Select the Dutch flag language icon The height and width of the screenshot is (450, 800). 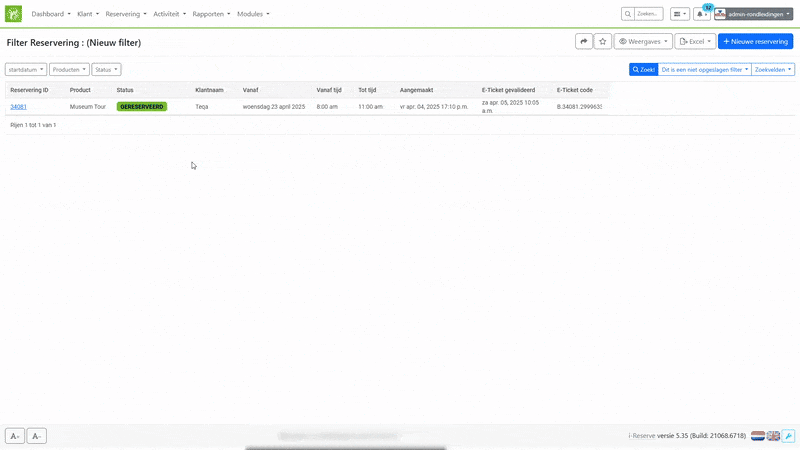tap(758, 436)
